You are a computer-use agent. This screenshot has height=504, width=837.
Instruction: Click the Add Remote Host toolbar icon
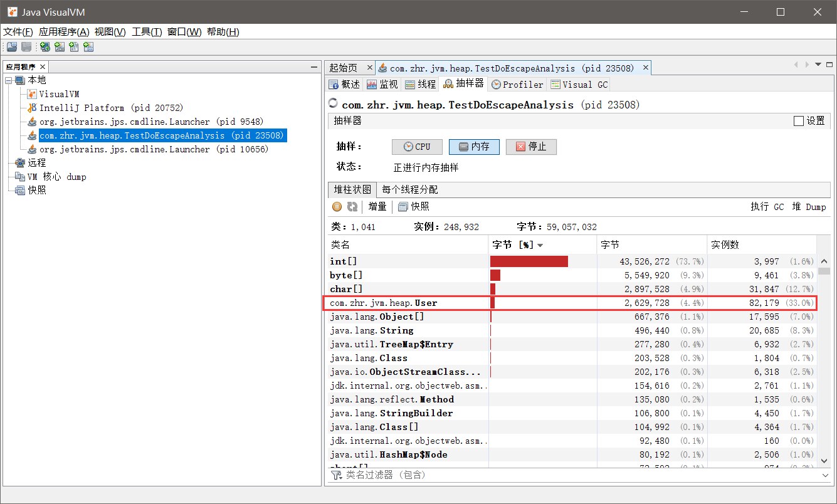pos(45,46)
